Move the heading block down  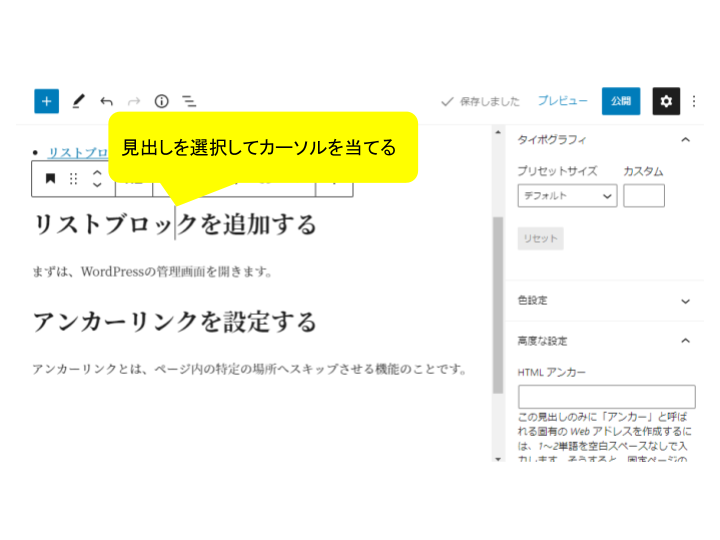pos(97,186)
